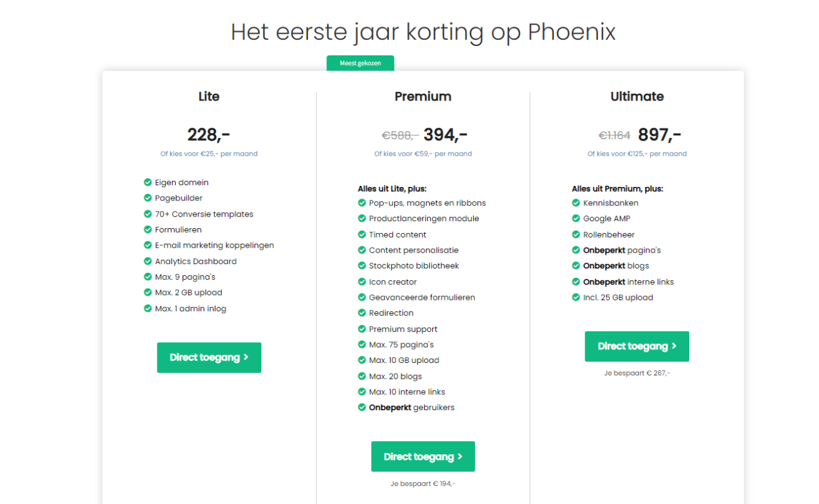Click the Premium plan Direct toegang button
This screenshot has height=504, width=819.
423,456
